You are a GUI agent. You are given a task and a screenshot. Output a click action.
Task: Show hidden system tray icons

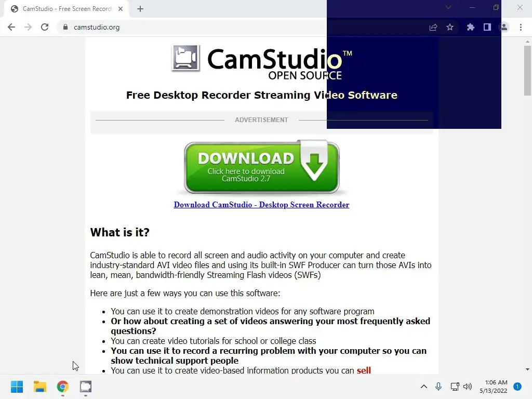(x=424, y=387)
